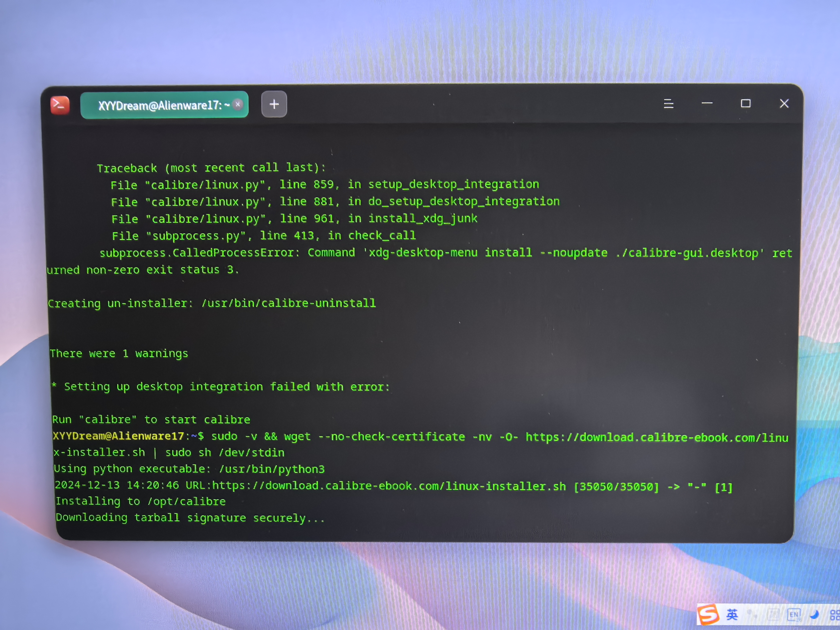Click the red terminal app icon
Viewport: 840px width, 630px height.
click(60, 105)
